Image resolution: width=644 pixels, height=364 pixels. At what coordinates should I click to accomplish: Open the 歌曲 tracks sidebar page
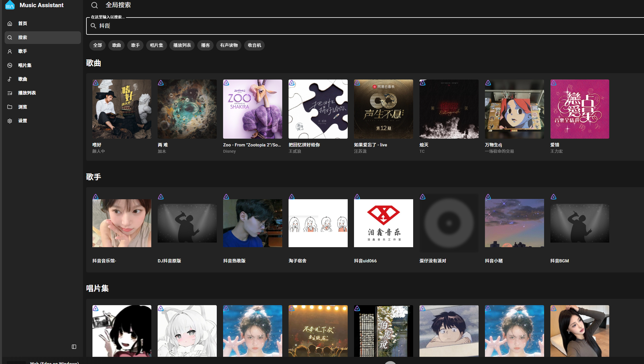pyautogui.click(x=22, y=79)
